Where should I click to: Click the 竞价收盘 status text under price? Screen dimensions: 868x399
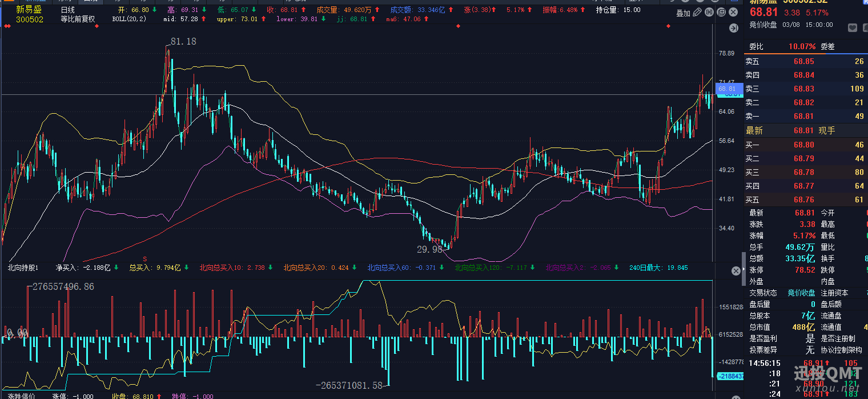pyautogui.click(x=763, y=25)
